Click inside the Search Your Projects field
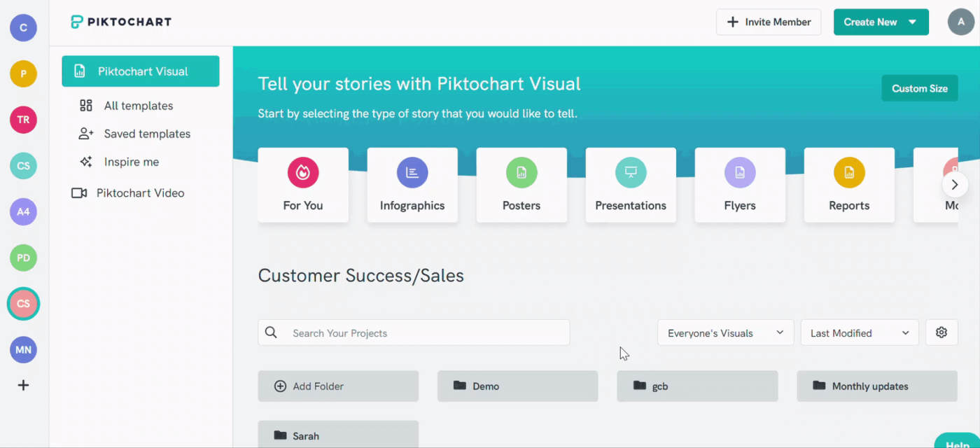The height and width of the screenshot is (448, 980). point(413,333)
